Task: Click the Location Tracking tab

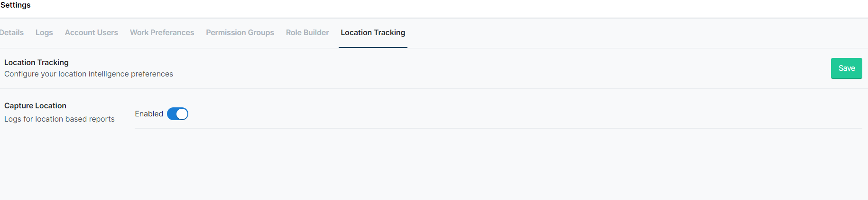Action: click(x=373, y=33)
